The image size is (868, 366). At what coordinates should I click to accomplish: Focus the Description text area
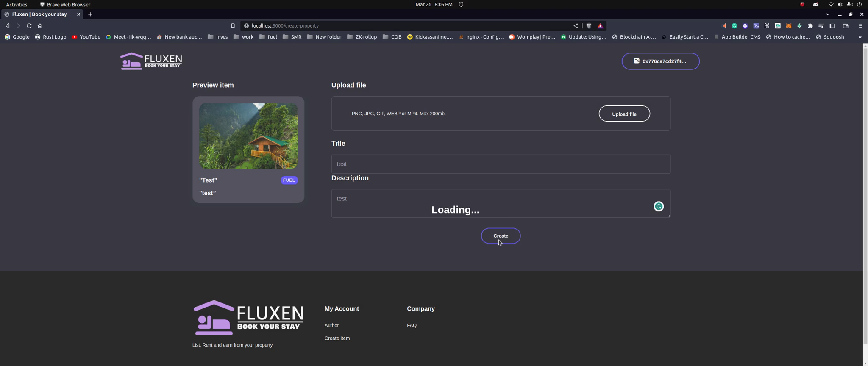point(501,203)
